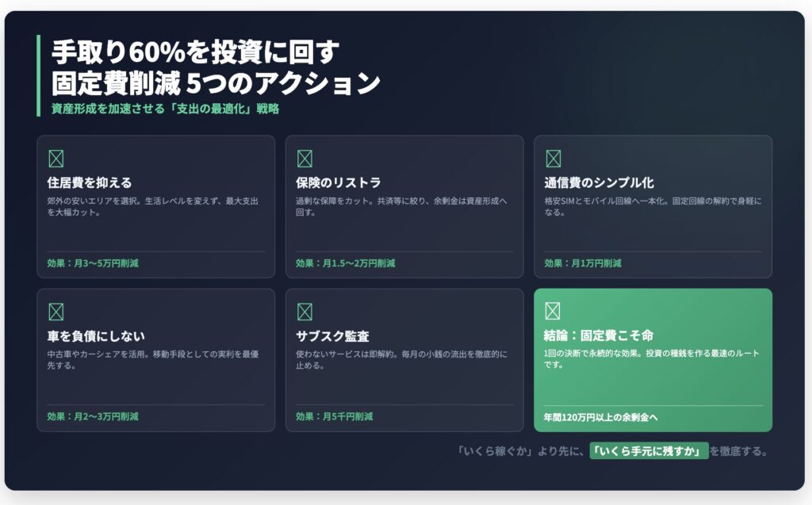Screen dimensions: 812x505
Task: Click the 住居費を抑える card heading
Action: pos(90,183)
